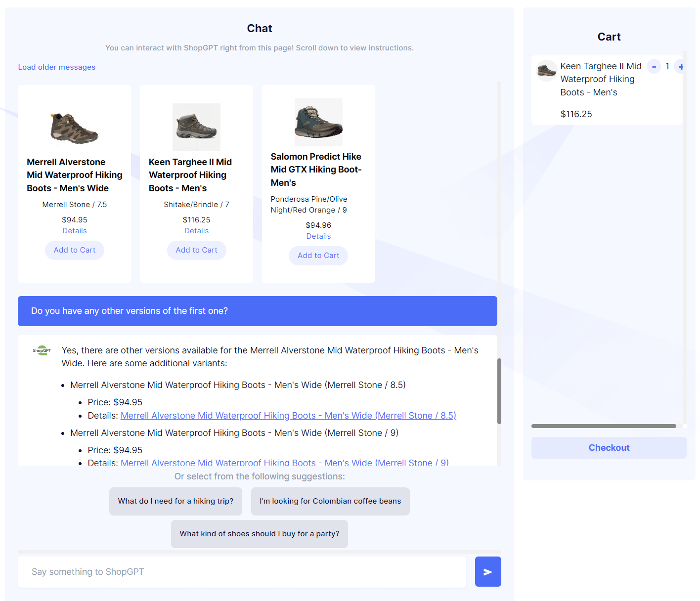
Task: Add Merrell Alverstone boots to cart
Action: click(x=75, y=250)
